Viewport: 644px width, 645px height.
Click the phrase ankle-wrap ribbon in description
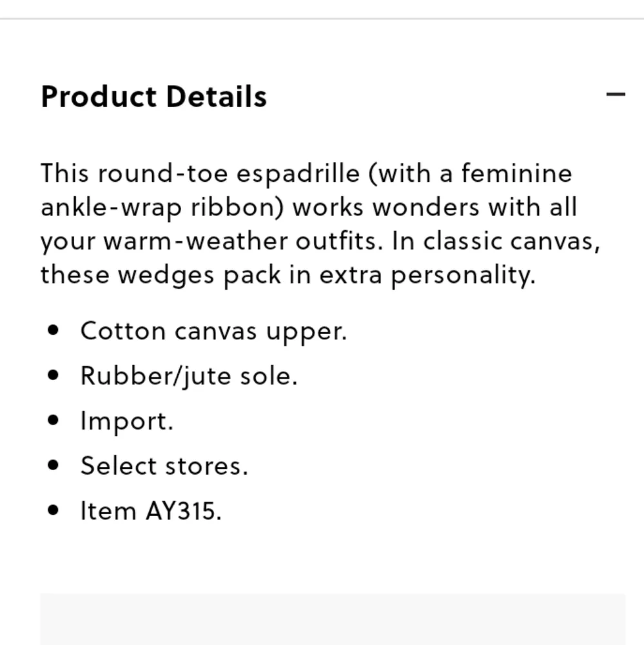click(x=162, y=208)
